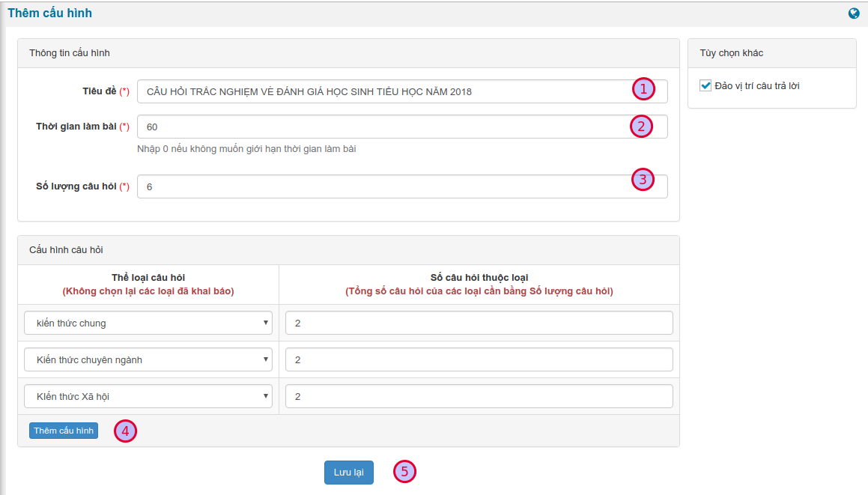Image resolution: width=868 pixels, height=495 pixels.
Task: Click the numbered marker 5 badge
Action: point(404,471)
